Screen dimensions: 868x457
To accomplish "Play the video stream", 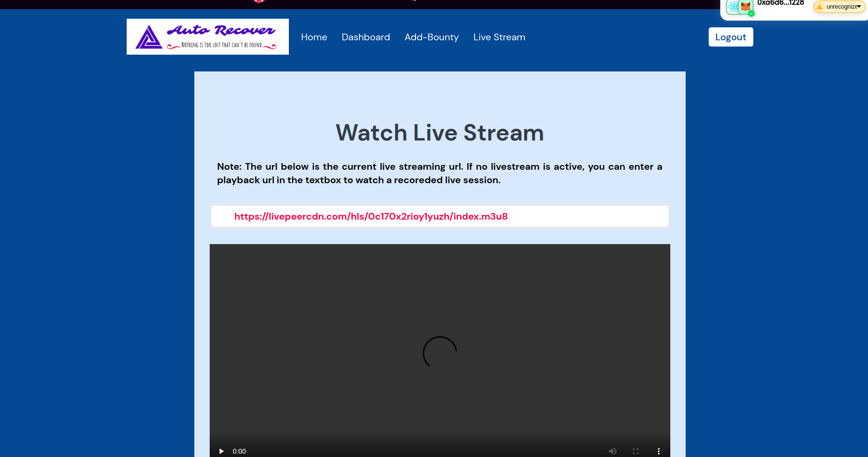I will point(221,451).
